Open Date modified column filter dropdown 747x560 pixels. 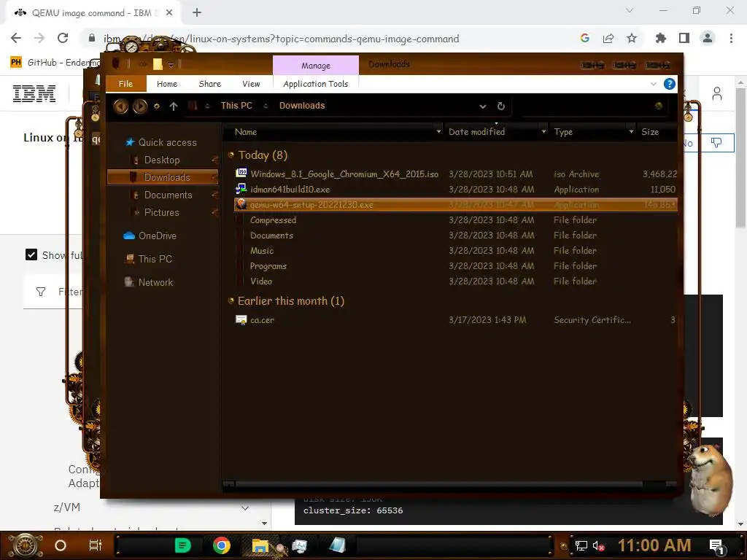point(543,131)
